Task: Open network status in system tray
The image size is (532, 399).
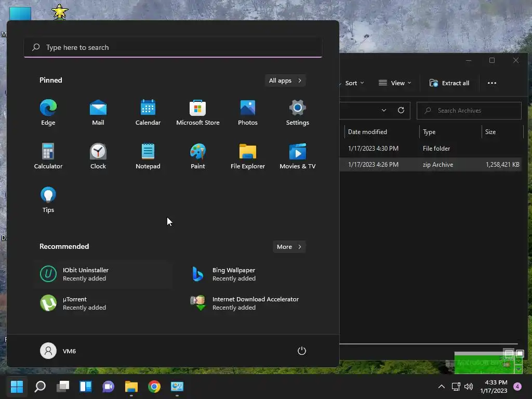Action: pos(456,387)
